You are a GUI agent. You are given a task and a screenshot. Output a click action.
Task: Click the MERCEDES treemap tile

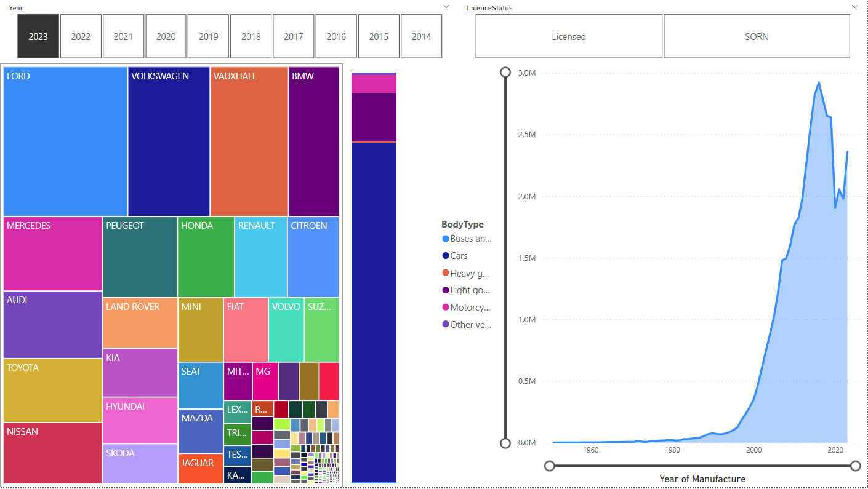click(x=53, y=253)
